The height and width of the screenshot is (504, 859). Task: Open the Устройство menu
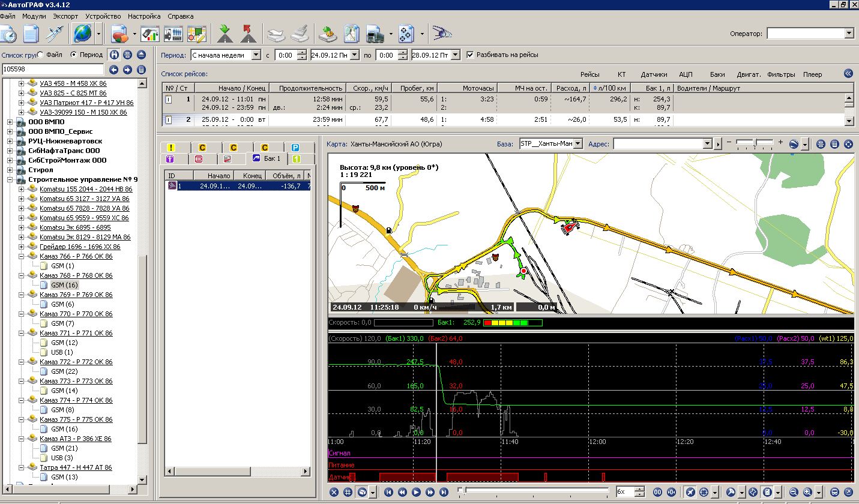(x=103, y=16)
